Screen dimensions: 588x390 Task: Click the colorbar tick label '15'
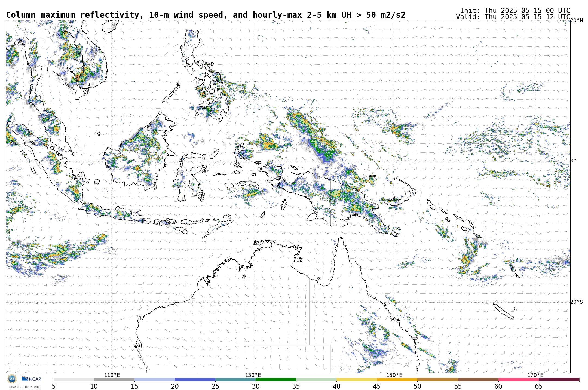coord(134,386)
